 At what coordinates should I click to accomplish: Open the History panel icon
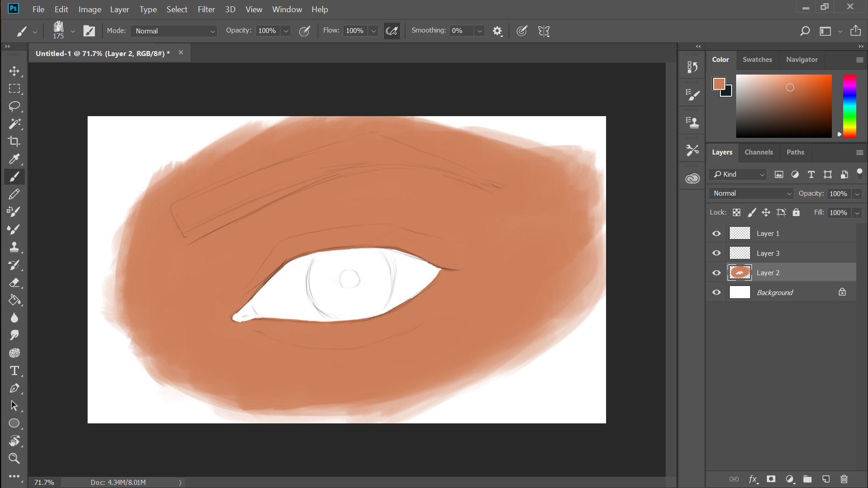[x=692, y=67]
